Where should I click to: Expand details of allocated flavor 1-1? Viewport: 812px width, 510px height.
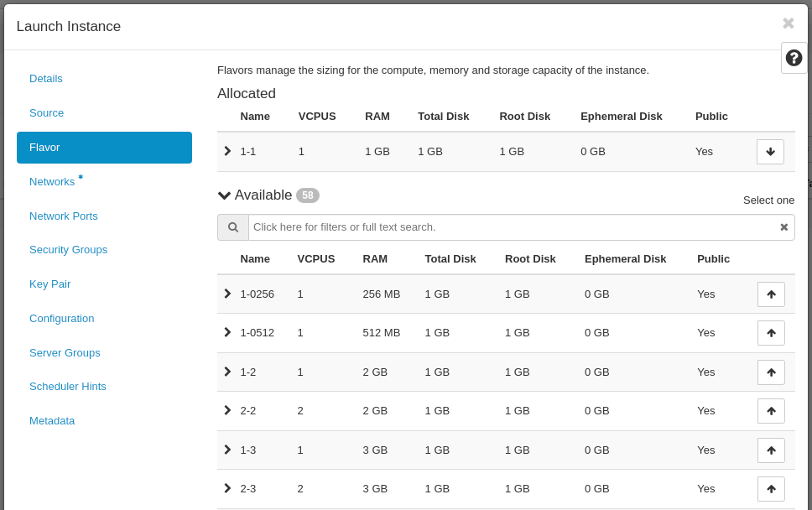[226, 151]
